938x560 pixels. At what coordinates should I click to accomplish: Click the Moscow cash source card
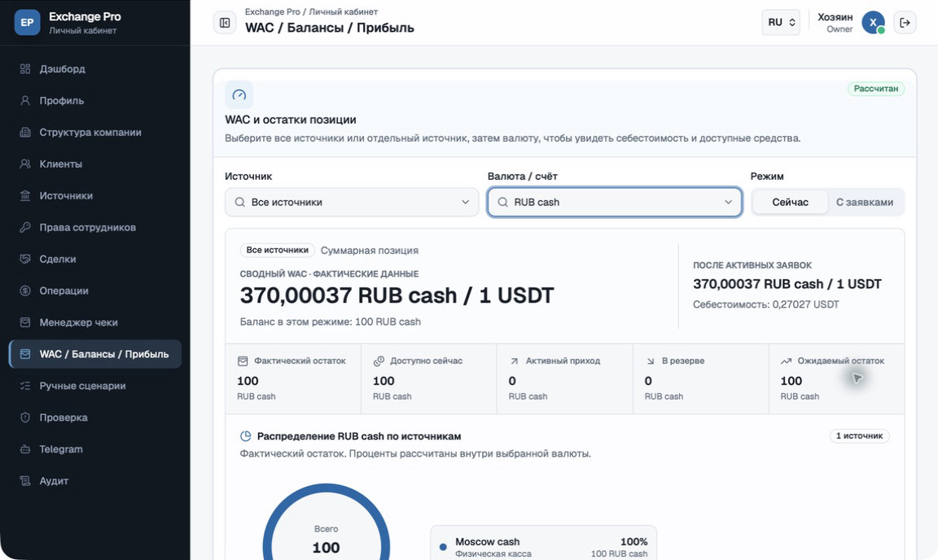[543, 545]
